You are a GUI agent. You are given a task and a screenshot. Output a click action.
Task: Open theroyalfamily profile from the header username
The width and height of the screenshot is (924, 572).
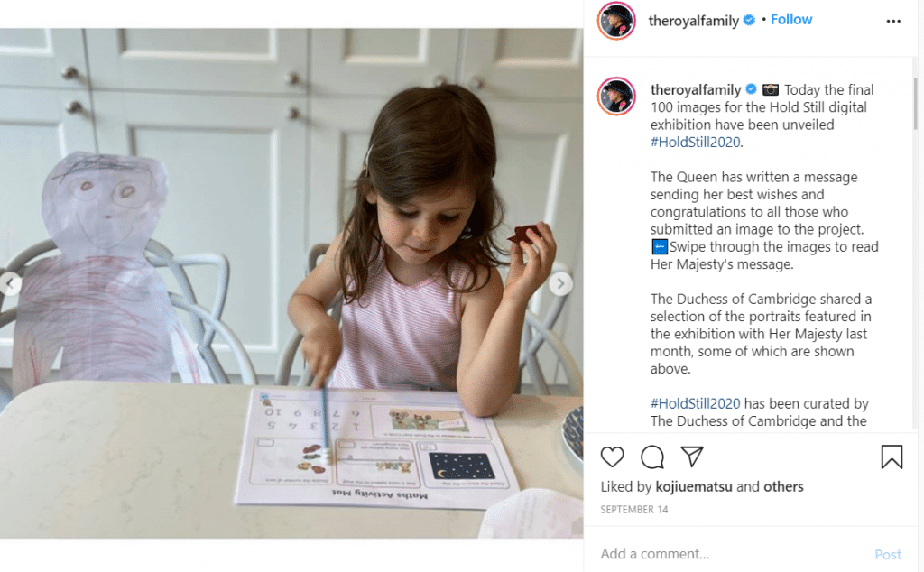click(693, 21)
